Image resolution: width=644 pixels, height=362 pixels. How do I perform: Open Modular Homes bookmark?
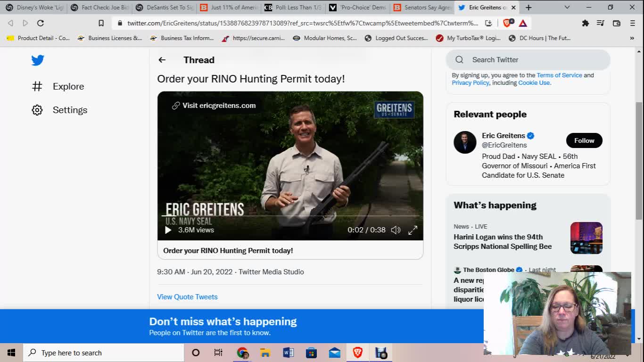(x=325, y=38)
